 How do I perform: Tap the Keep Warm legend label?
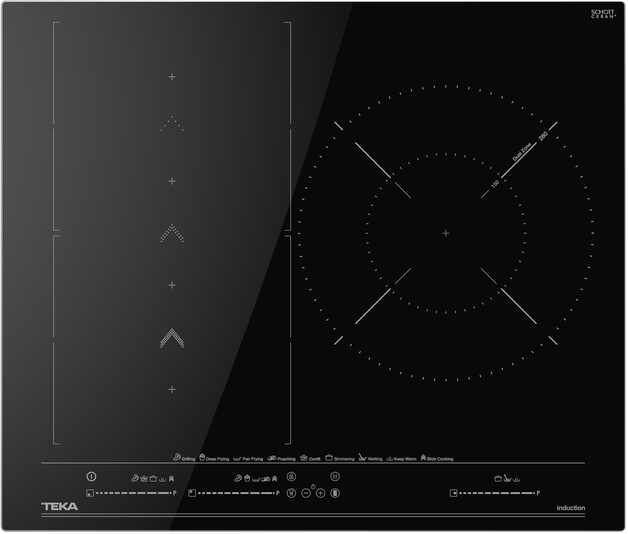coord(405,459)
